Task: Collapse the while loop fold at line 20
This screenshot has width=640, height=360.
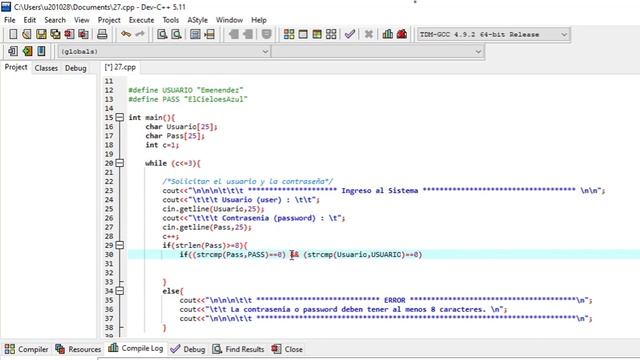Action: pos(120,163)
